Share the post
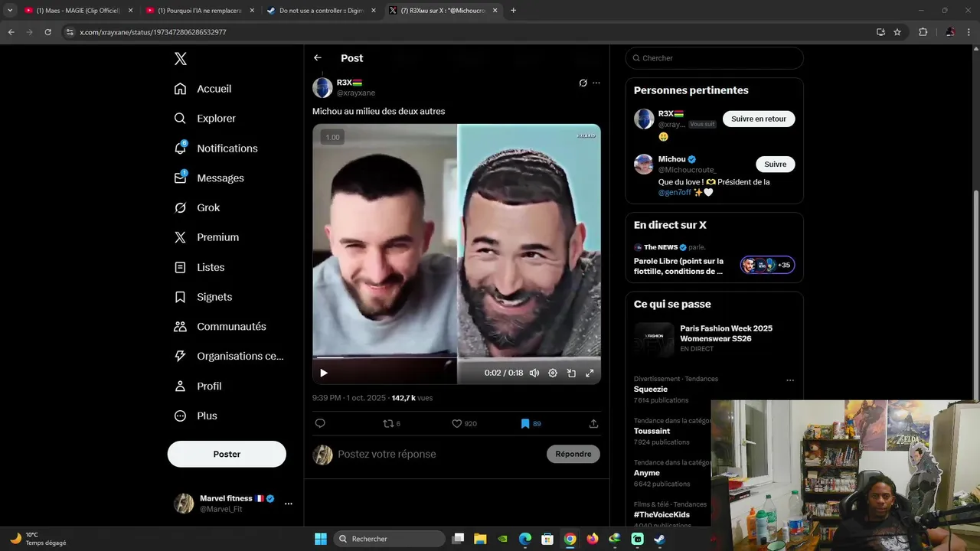This screenshot has height=551, width=980. (593, 423)
